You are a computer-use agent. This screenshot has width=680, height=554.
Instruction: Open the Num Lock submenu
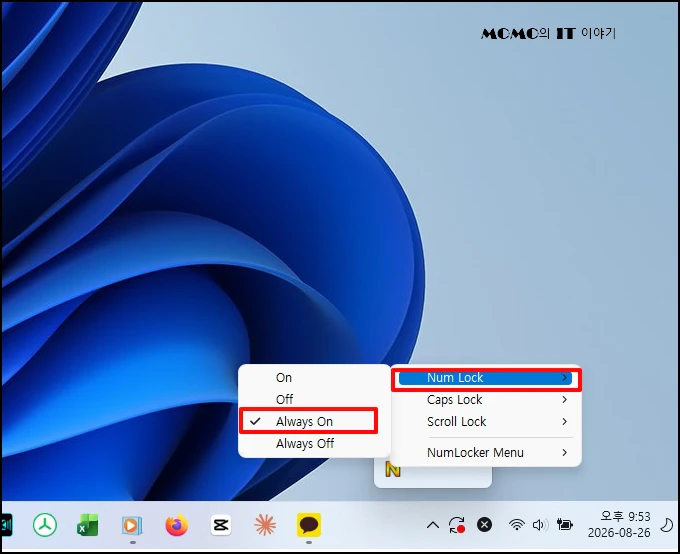pyautogui.click(x=486, y=378)
